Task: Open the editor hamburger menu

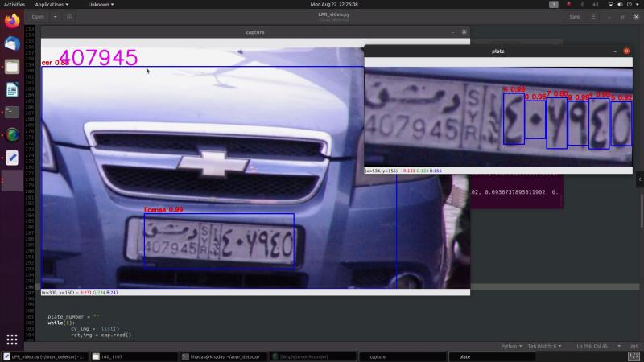Action: click(x=593, y=17)
